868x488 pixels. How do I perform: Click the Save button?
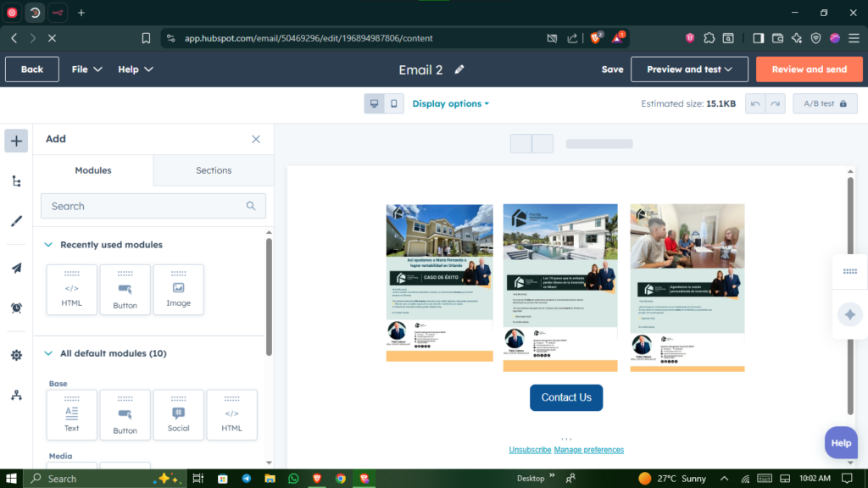612,69
